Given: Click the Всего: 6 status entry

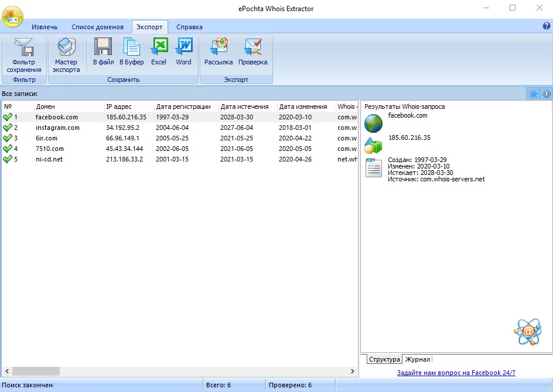Looking at the screenshot, I should pyautogui.click(x=219, y=385).
